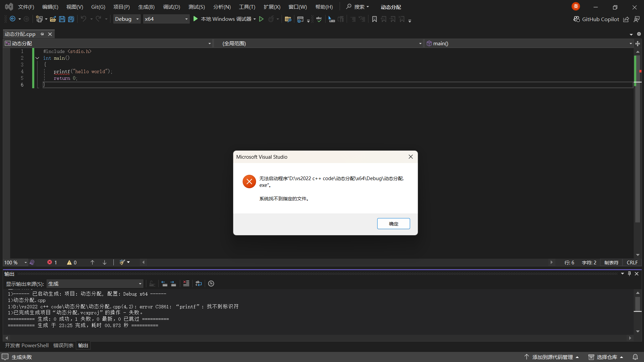Screen dimensions: 644x362
Task: Expand the debugger target dropdown arrow
Action: [x=255, y=19]
